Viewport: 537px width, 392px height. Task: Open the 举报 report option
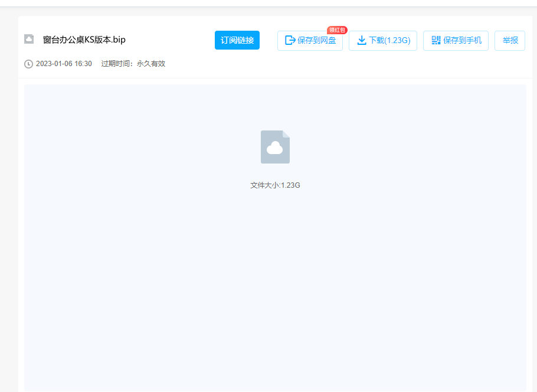pos(509,40)
